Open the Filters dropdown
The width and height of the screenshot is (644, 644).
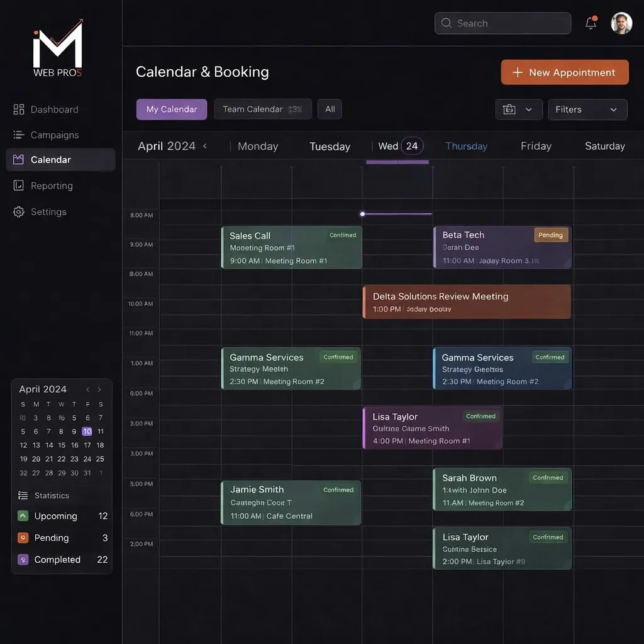(x=587, y=109)
